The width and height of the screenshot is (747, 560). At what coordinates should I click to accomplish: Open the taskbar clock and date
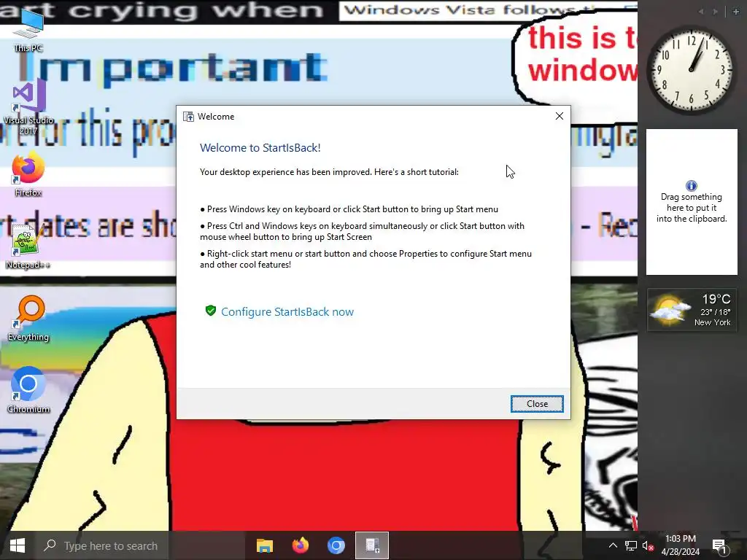pyautogui.click(x=681, y=545)
